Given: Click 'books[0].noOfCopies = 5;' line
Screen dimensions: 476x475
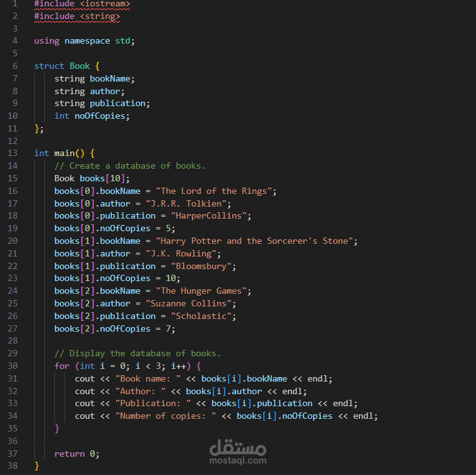Looking at the screenshot, I should tap(115, 229).
